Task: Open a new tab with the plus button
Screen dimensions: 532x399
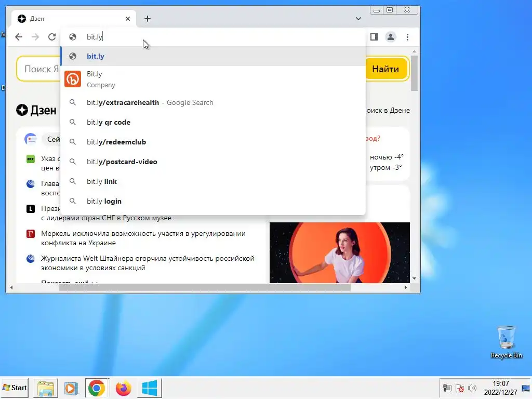Action: (147, 19)
